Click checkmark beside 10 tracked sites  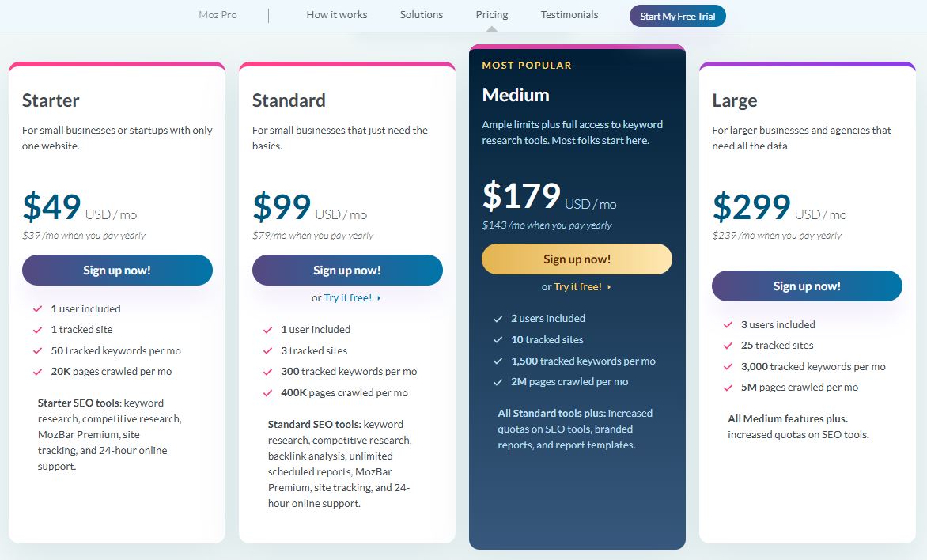tap(498, 340)
